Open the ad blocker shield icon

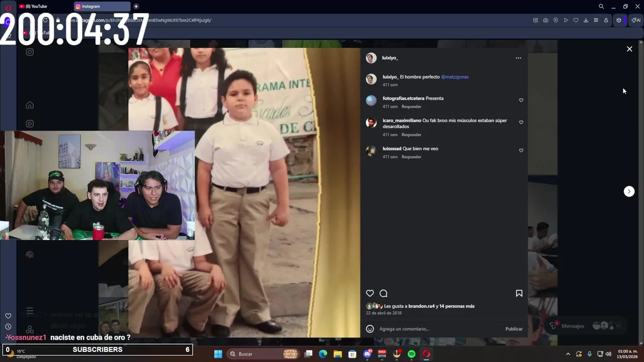(555, 20)
